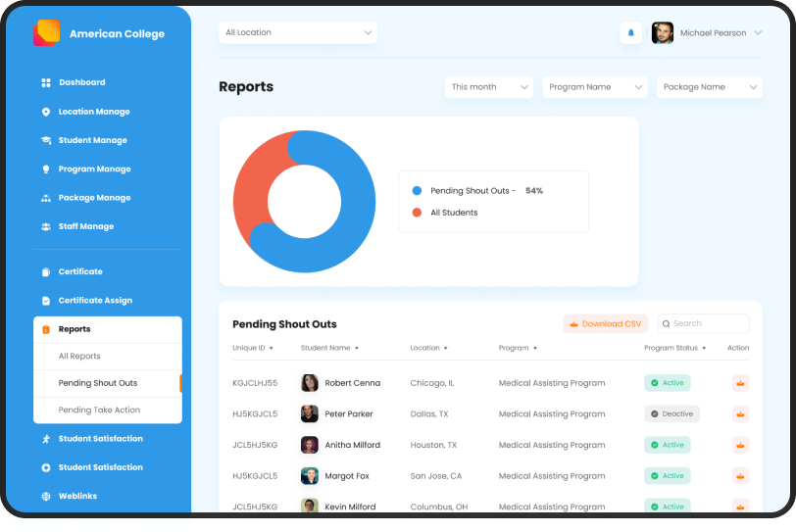796x532 pixels.
Task: Click the 54% value in the legend
Action: click(x=534, y=191)
